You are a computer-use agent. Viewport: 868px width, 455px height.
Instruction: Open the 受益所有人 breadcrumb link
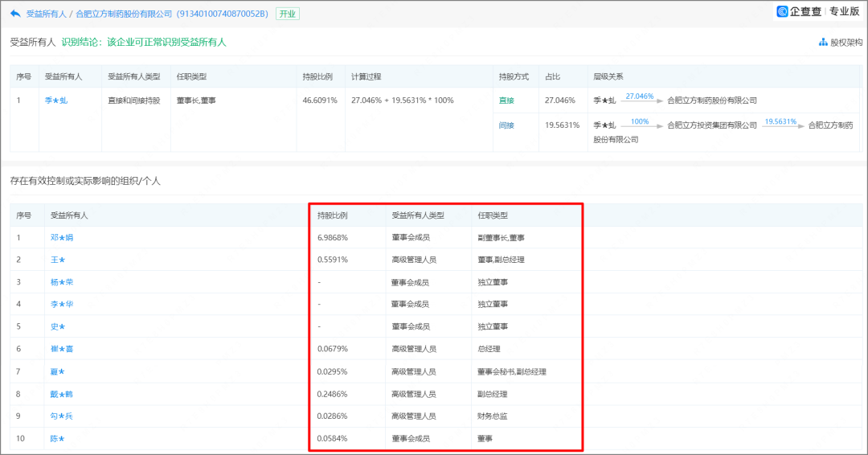pyautogui.click(x=47, y=14)
